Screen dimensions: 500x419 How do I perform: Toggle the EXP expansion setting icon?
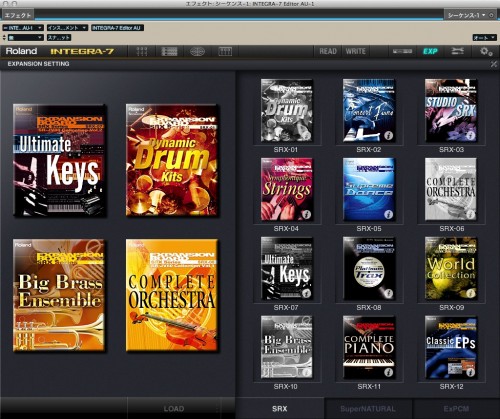[x=430, y=51]
